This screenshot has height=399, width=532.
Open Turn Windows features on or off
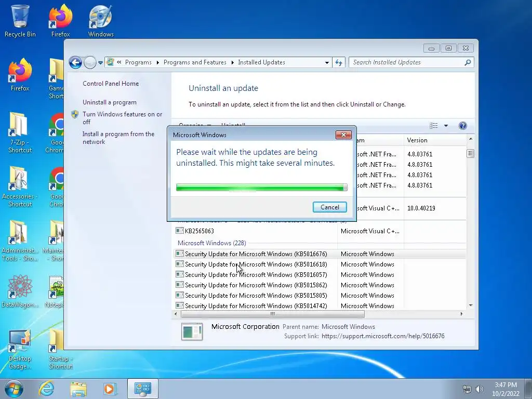[x=122, y=118]
